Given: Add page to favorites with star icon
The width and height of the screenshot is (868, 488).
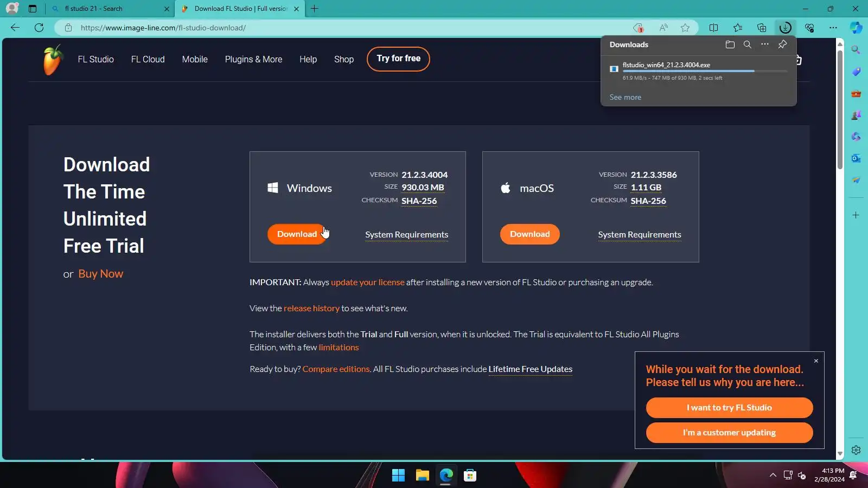Looking at the screenshot, I should (685, 28).
